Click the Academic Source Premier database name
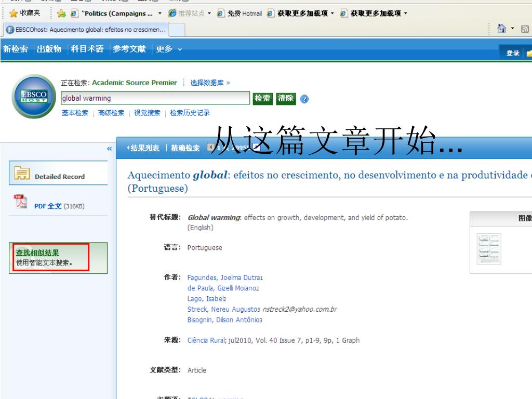Screen dimensions: 532x399 135,83
